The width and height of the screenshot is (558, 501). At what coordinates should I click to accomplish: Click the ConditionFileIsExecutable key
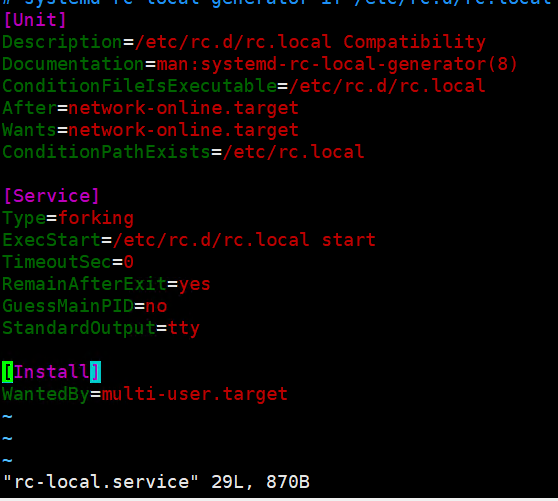[x=140, y=86]
